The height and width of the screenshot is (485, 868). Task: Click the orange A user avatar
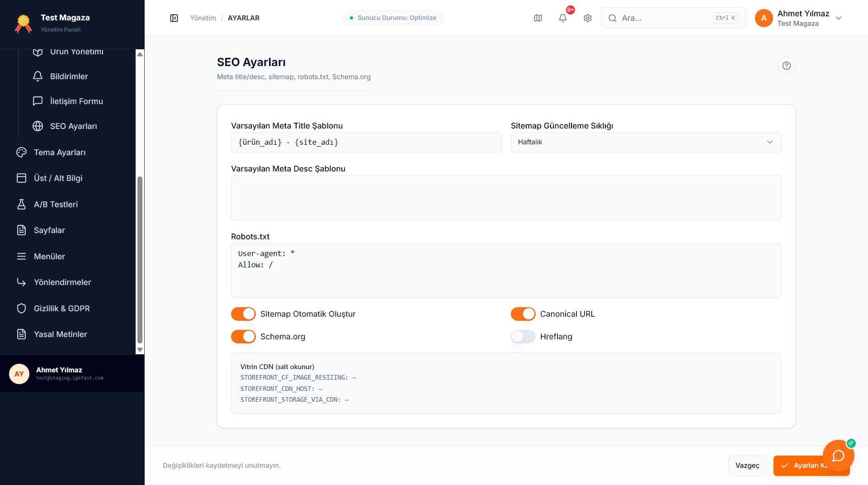point(764,18)
